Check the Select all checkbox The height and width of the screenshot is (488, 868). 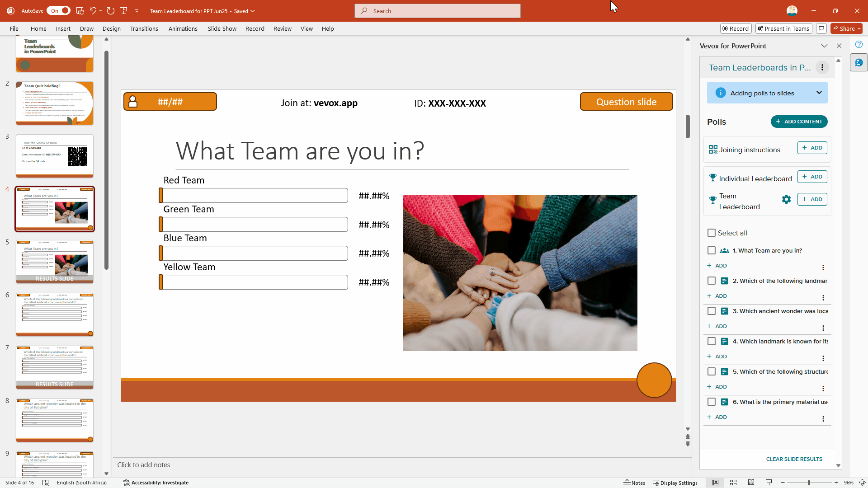pyautogui.click(x=712, y=233)
